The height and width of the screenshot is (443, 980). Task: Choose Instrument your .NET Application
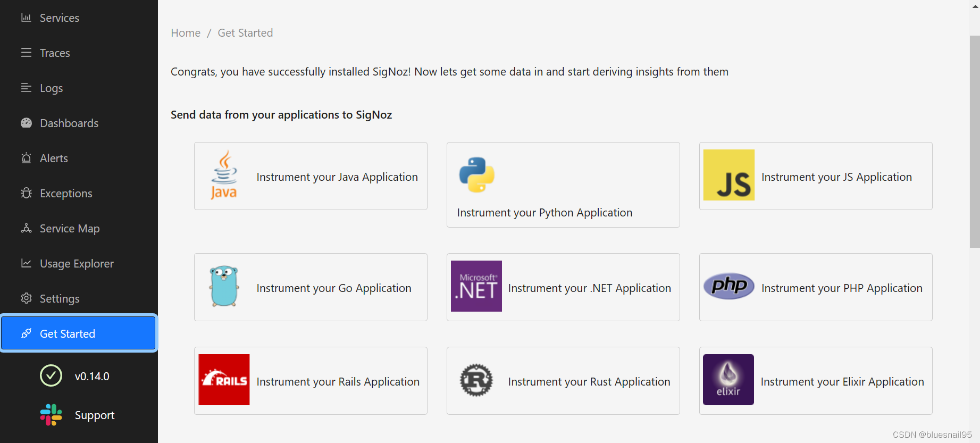click(x=563, y=287)
